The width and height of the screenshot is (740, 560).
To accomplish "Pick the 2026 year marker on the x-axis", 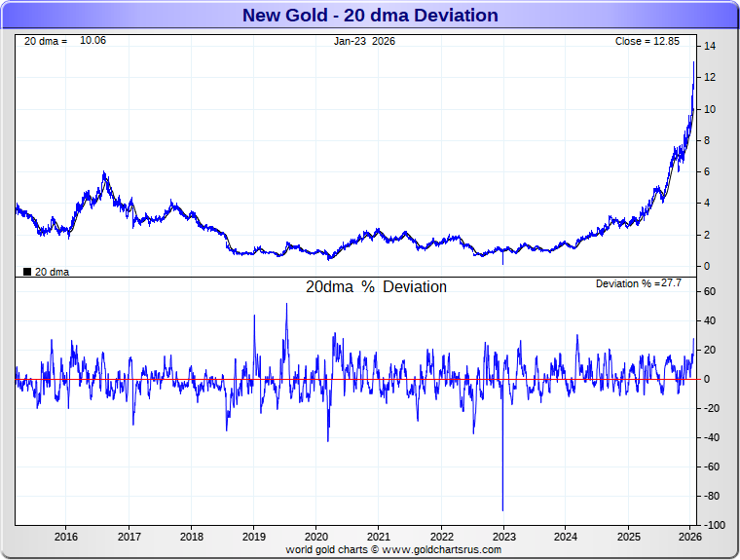I will (690, 537).
